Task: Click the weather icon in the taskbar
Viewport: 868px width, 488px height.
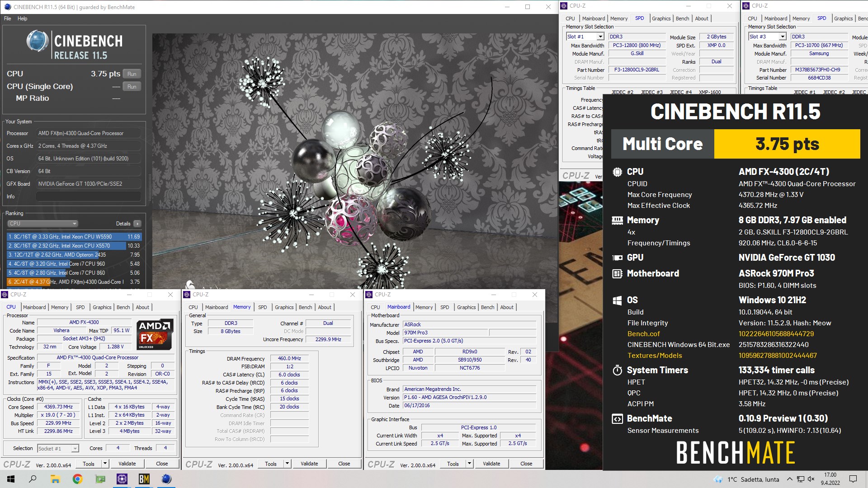Action: pyautogui.click(x=718, y=479)
